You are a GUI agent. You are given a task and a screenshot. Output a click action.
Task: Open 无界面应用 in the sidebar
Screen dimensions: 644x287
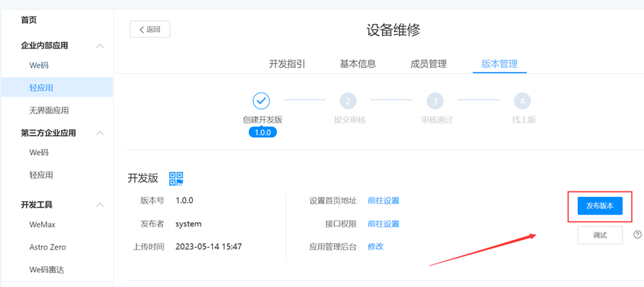[49, 110]
